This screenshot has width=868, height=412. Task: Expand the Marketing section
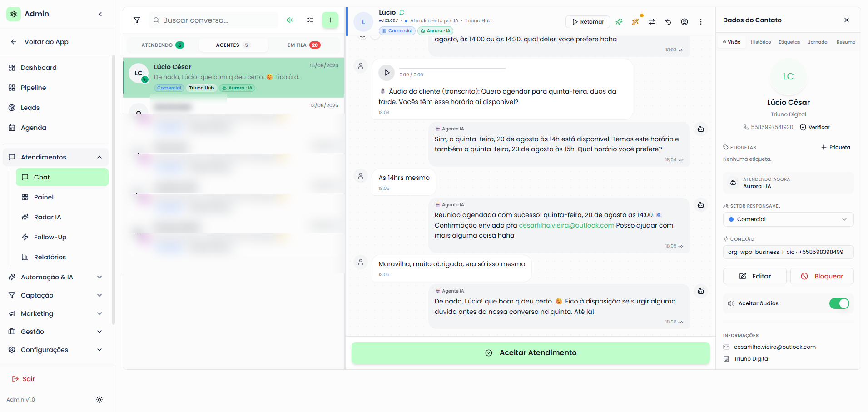point(56,313)
